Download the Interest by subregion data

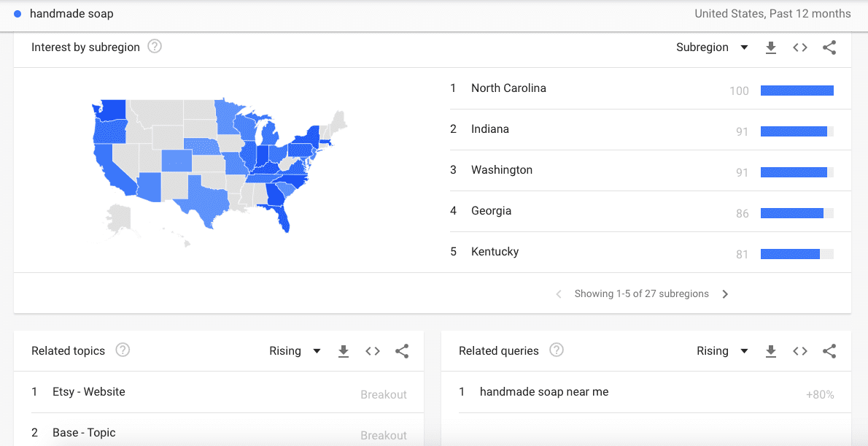pos(771,47)
